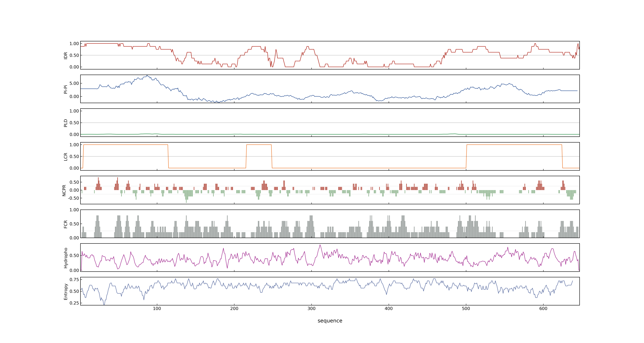Click the LCR y-axis label
The height and width of the screenshot is (343, 644).
(66, 157)
